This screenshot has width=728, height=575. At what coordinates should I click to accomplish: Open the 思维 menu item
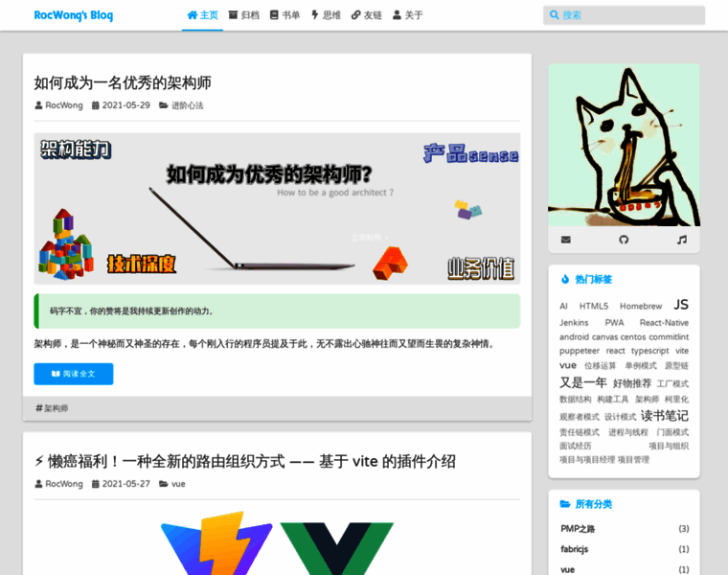click(x=326, y=15)
